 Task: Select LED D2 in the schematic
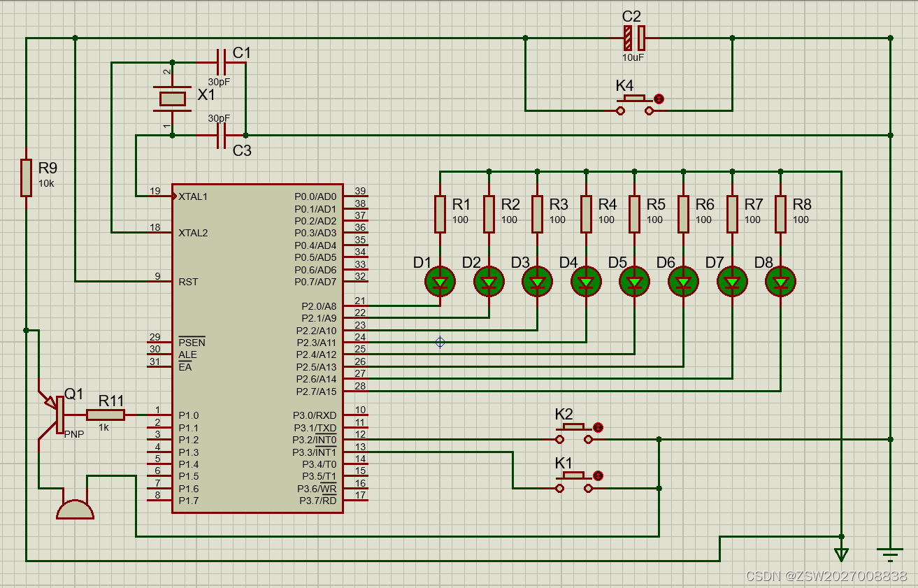coord(489,282)
